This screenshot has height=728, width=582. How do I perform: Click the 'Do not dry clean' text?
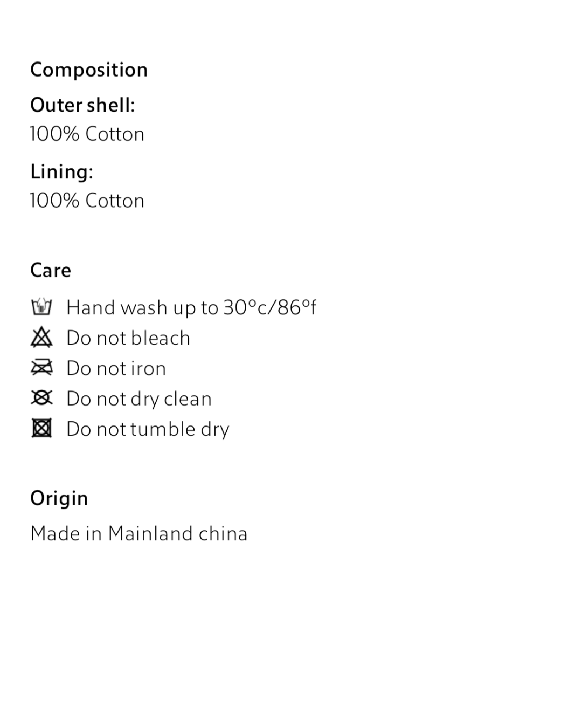click(x=139, y=399)
